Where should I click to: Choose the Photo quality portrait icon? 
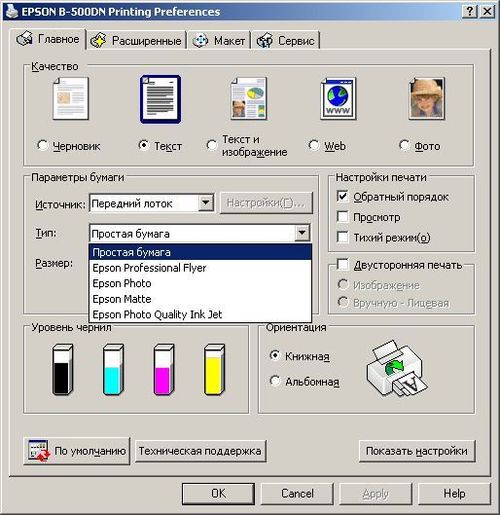[x=427, y=99]
